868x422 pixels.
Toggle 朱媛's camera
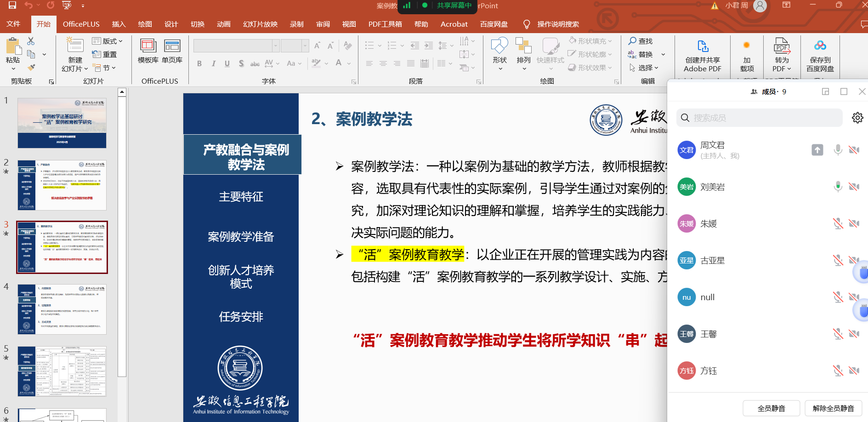click(854, 223)
